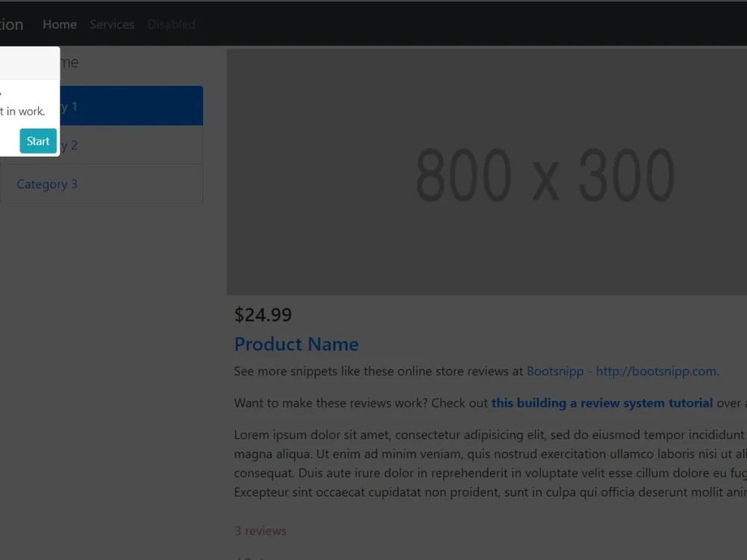Click the Start button in the popup
The height and width of the screenshot is (560, 747).
click(38, 141)
